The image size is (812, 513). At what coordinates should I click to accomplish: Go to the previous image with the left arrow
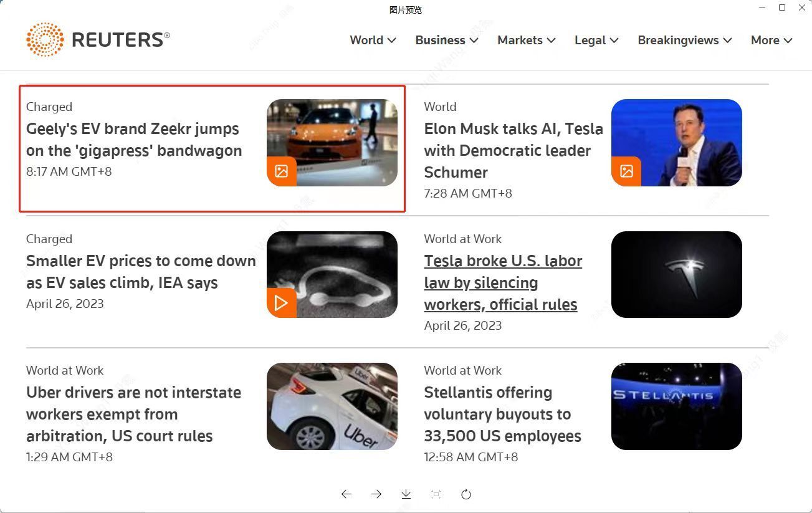(x=346, y=494)
